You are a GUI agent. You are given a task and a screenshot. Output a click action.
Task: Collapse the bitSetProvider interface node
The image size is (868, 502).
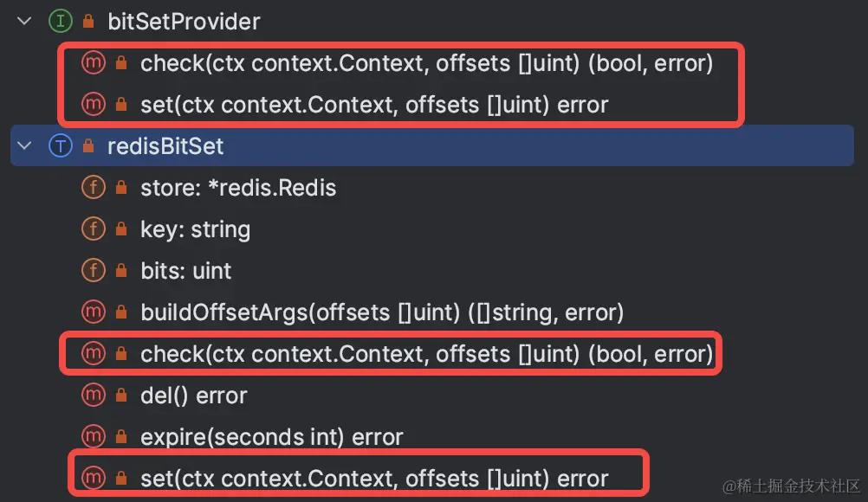[x=24, y=22]
